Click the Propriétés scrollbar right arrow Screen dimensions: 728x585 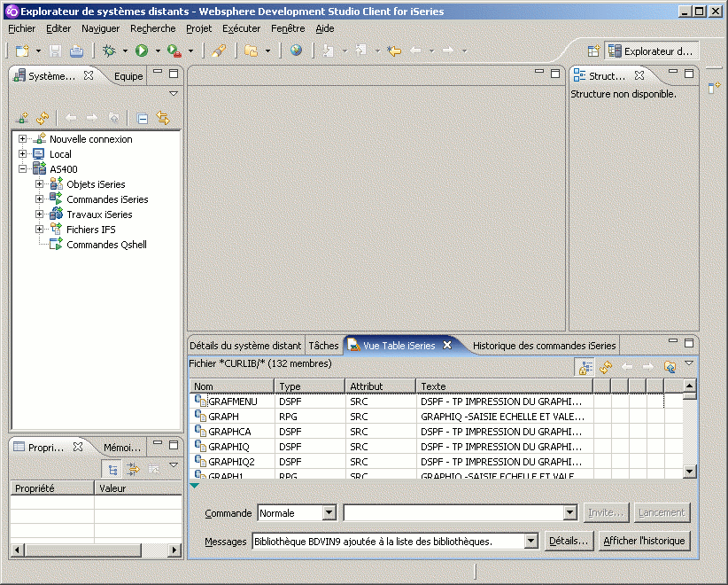click(x=174, y=550)
